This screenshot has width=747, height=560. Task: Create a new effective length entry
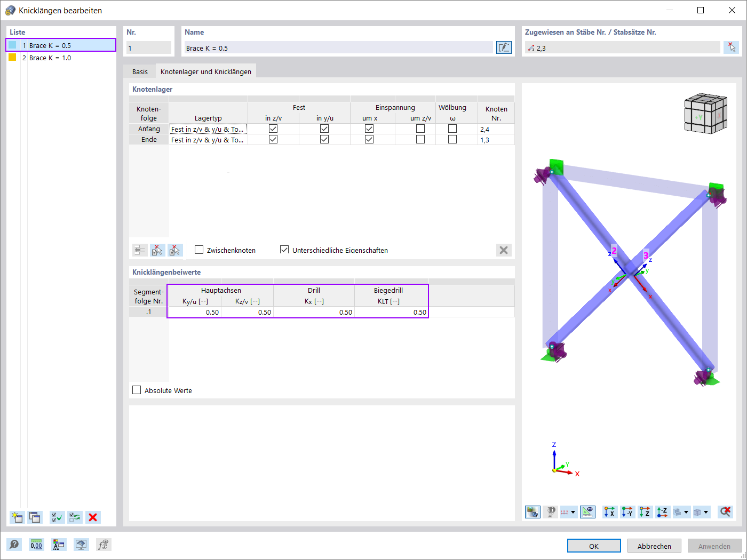point(17,517)
